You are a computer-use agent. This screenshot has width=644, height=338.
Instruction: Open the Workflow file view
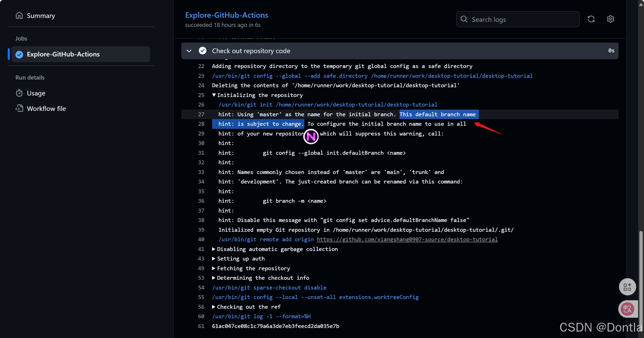pos(46,108)
